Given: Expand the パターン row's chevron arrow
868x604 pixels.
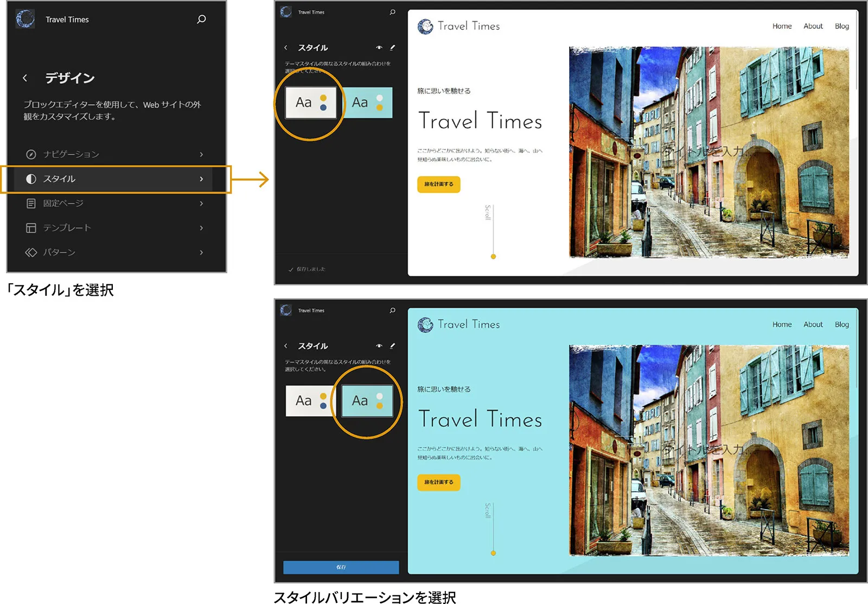Looking at the screenshot, I should 201,252.
